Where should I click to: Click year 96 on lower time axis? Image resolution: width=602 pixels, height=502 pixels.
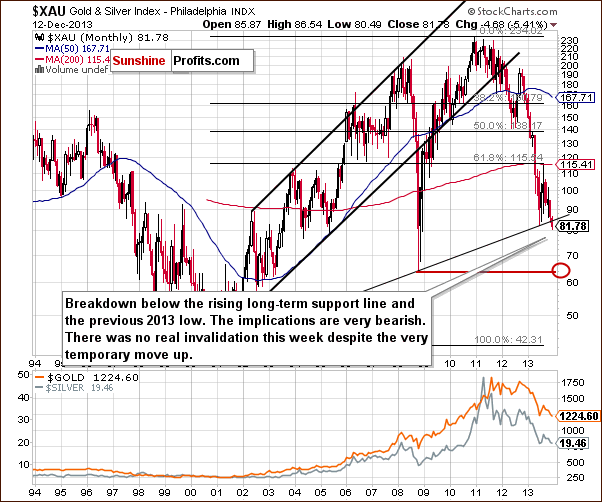pyautogui.click(x=87, y=492)
